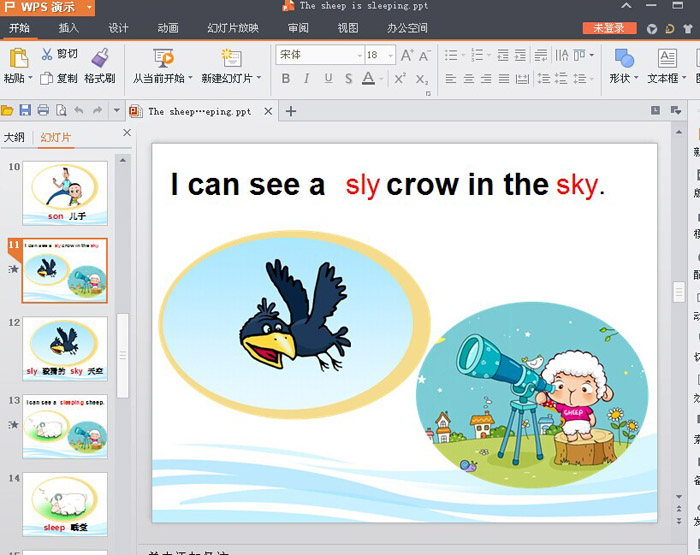Open the WPS 演示 application menu
The image size is (700, 555).
[47, 7]
